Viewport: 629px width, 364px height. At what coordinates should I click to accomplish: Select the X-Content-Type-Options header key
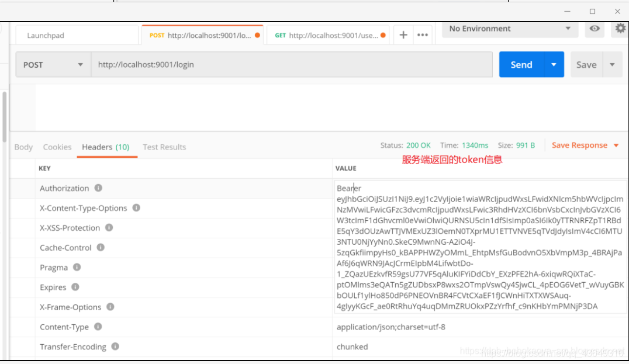[x=84, y=208]
